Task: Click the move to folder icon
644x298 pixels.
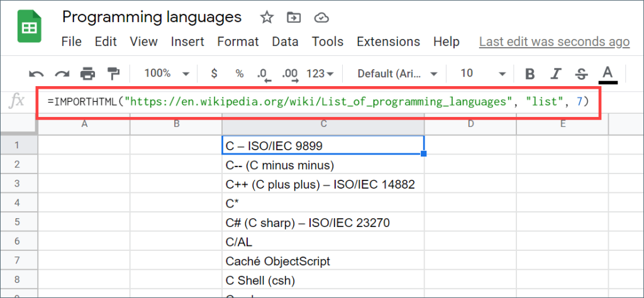Action: pos(293,17)
